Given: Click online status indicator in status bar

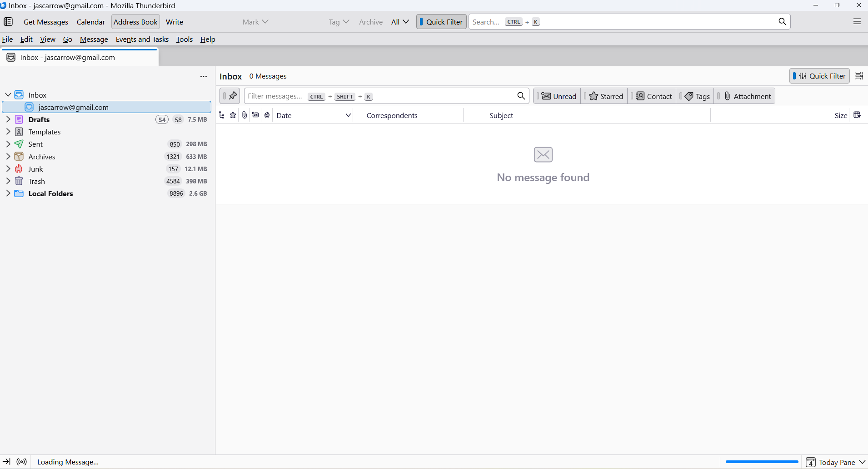Looking at the screenshot, I should click(x=21, y=462).
